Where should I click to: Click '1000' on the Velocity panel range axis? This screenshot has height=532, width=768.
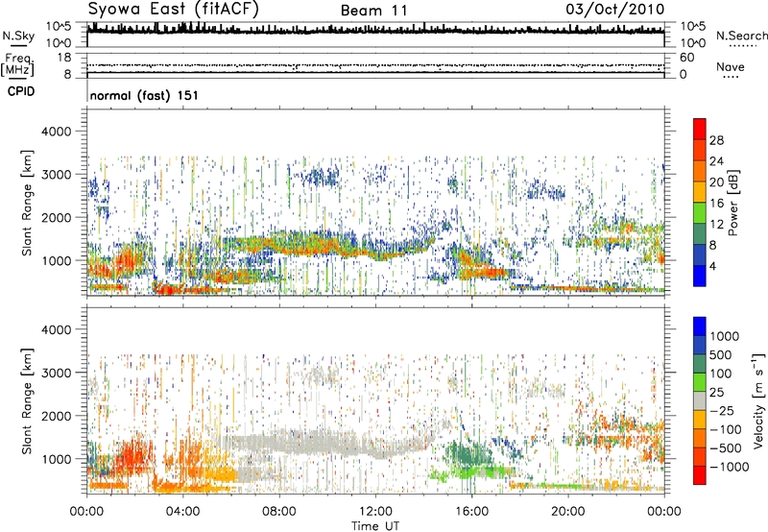(x=57, y=459)
